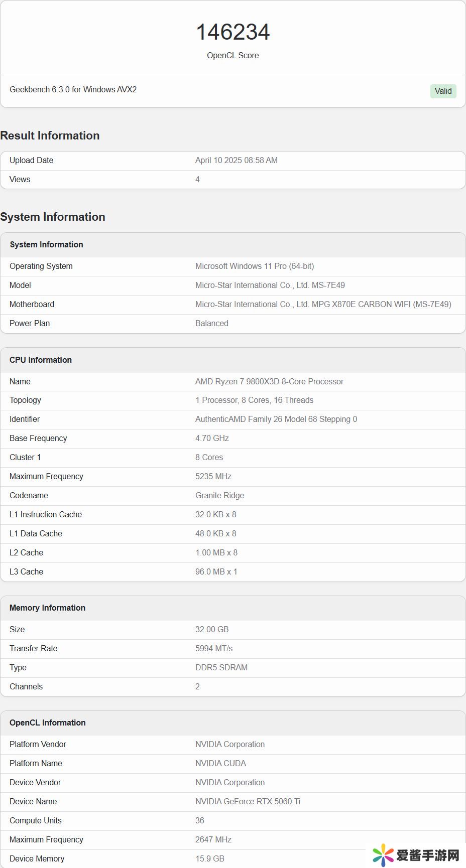Click the Memory Information table header

point(47,608)
